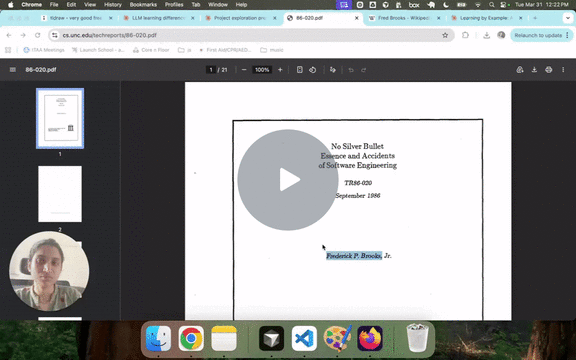Bookmark this page with the star icon

pos(445,35)
